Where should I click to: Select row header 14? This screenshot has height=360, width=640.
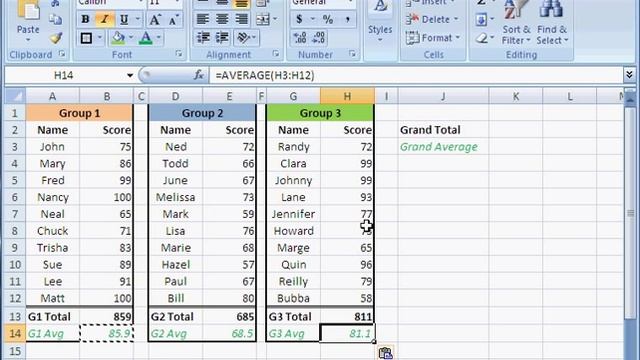pos(15,333)
